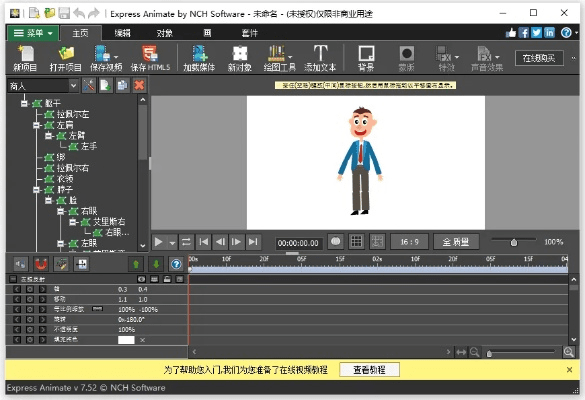Click the wrench and screwdriver icon by 商人

[89, 85]
